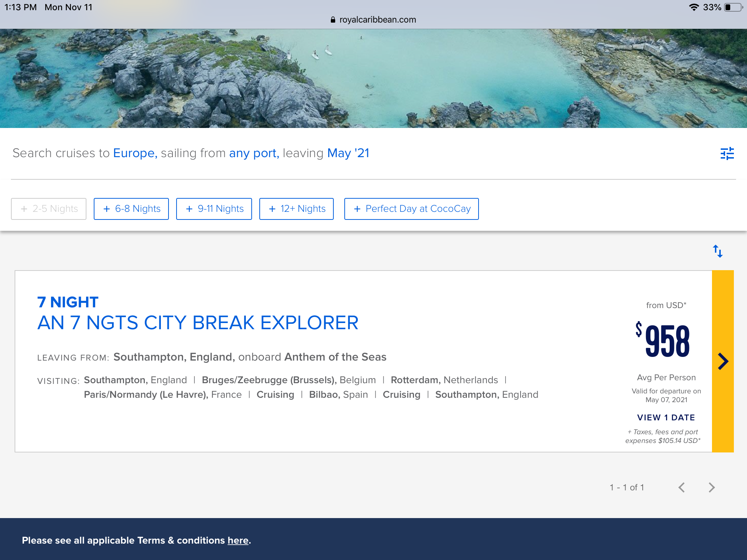The height and width of the screenshot is (560, 747).
Task: Click the $958 price text
Action: (x=663, y=340)
